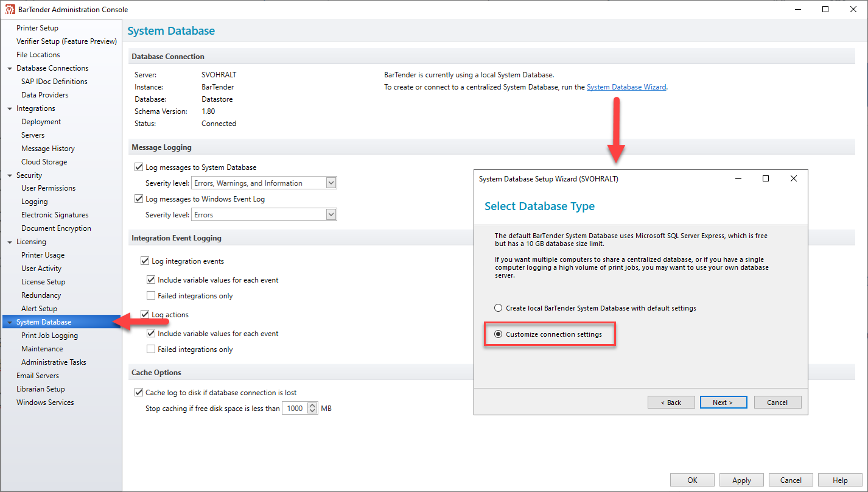Select Customize connection settings radio

tap(499, 334)
